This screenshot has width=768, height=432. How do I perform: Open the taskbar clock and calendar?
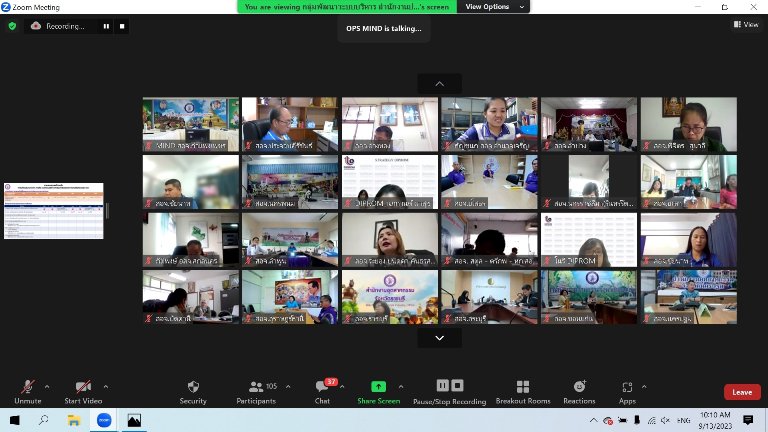(x=715, y=420)
